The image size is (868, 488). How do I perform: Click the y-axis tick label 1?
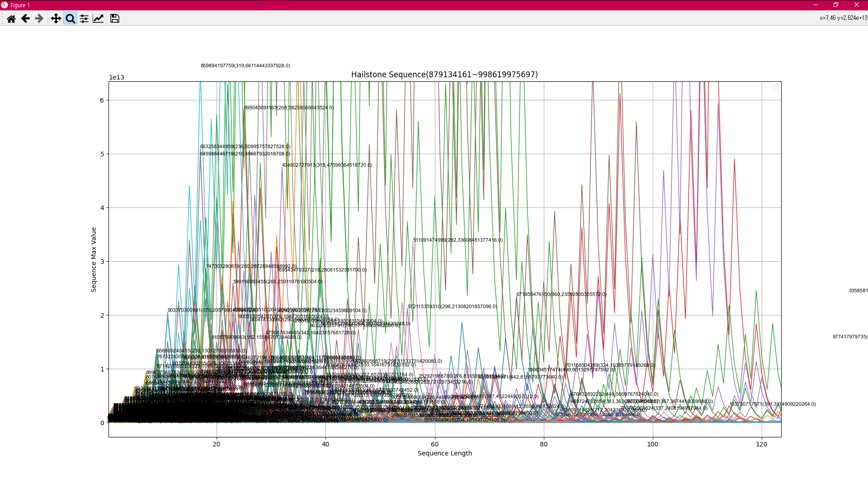click(x=102, y=369)
